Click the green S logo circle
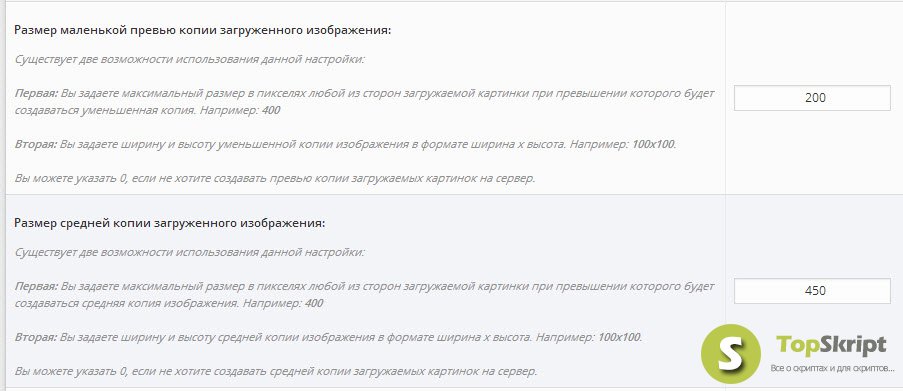The image size is (903, 391). [731, 354]
